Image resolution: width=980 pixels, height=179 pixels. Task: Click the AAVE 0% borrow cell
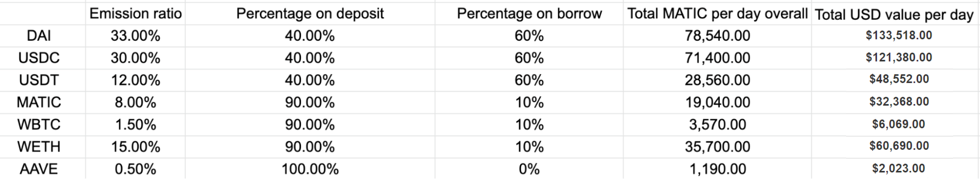tap(529, 169)
